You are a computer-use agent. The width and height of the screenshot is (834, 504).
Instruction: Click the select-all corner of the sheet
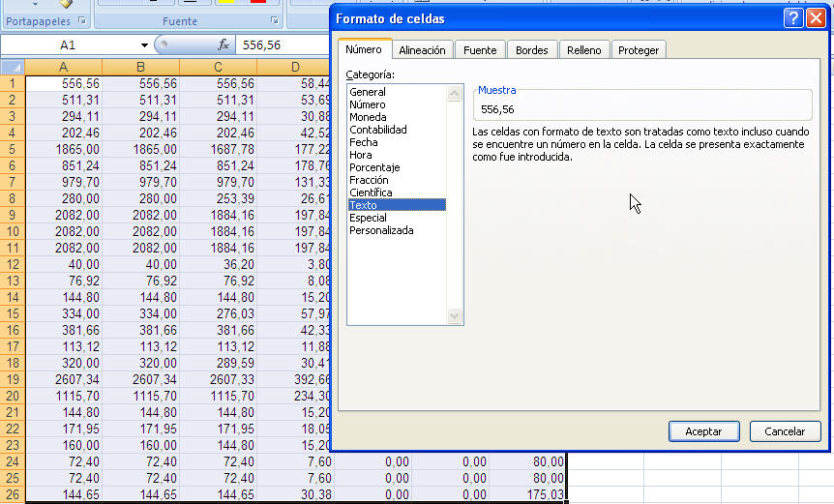[x=13, y=67]
